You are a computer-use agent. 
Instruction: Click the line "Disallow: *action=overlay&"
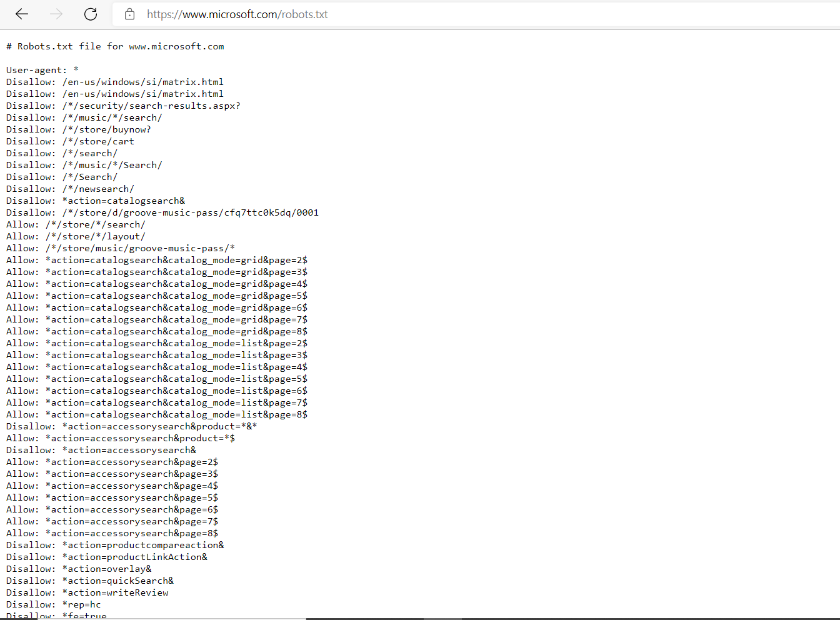click(x=79, y=569)
